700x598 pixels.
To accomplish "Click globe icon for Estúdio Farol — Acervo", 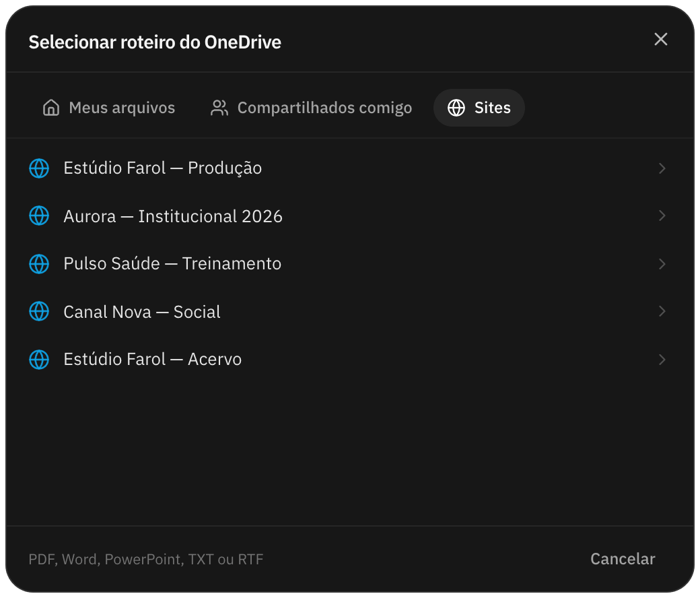I will click(x=39, y=360).
